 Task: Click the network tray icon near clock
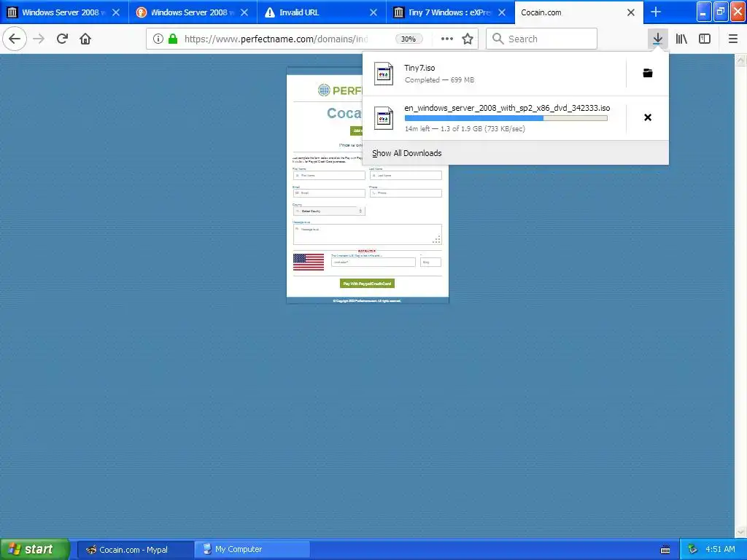(692, 550)
